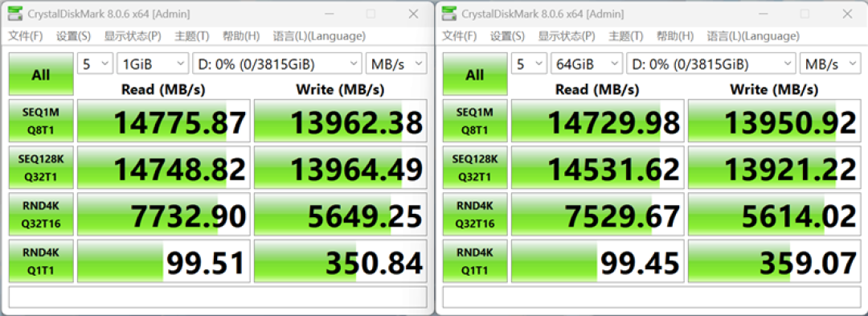Click read result 99.45 in right window

[x=598, y=261]
